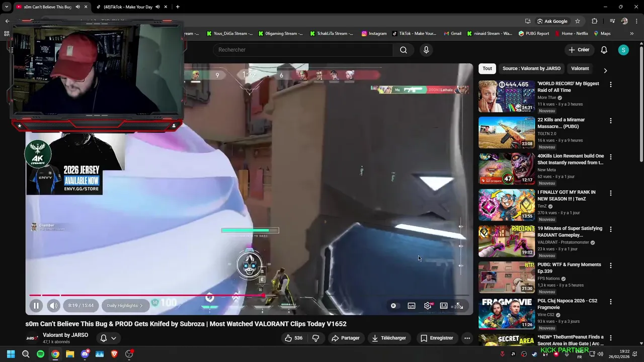Viewport: 644px width, 362px height.
Task: Open taskbar volume speaker icon
Action: tap(600, 354)
